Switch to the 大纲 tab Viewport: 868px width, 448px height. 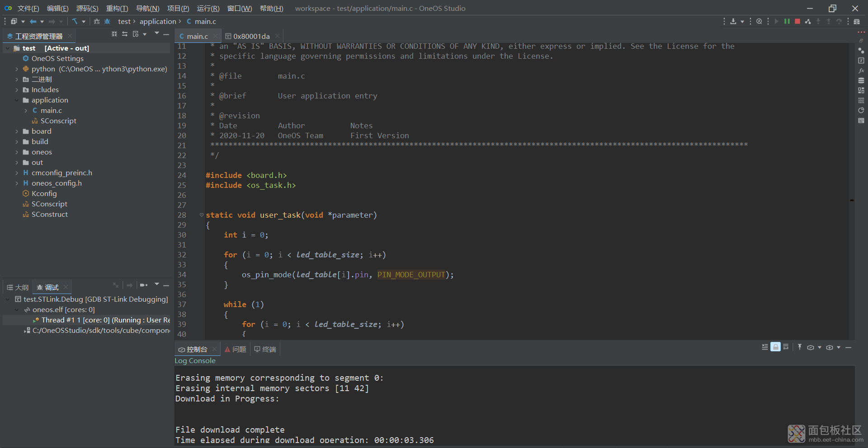(x=18, y=287)
